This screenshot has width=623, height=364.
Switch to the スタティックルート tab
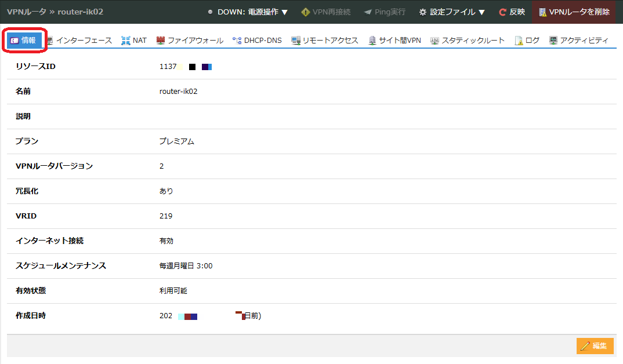tap(468, 40)
